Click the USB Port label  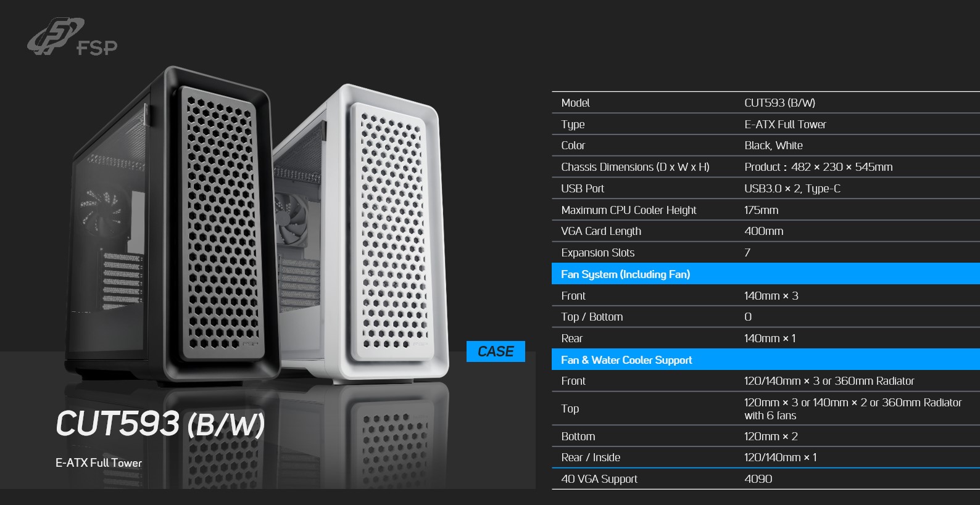click(583, 189)
